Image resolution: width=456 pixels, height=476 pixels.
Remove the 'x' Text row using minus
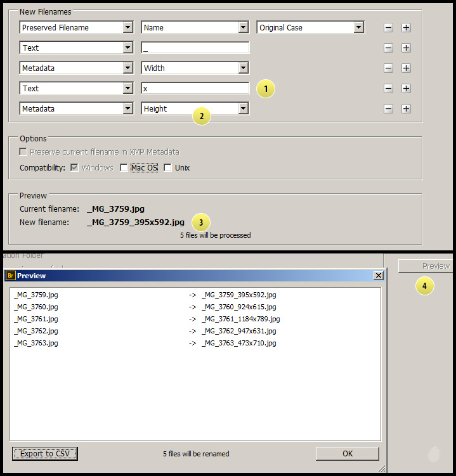pyautogui.click(x=388, y=89)
